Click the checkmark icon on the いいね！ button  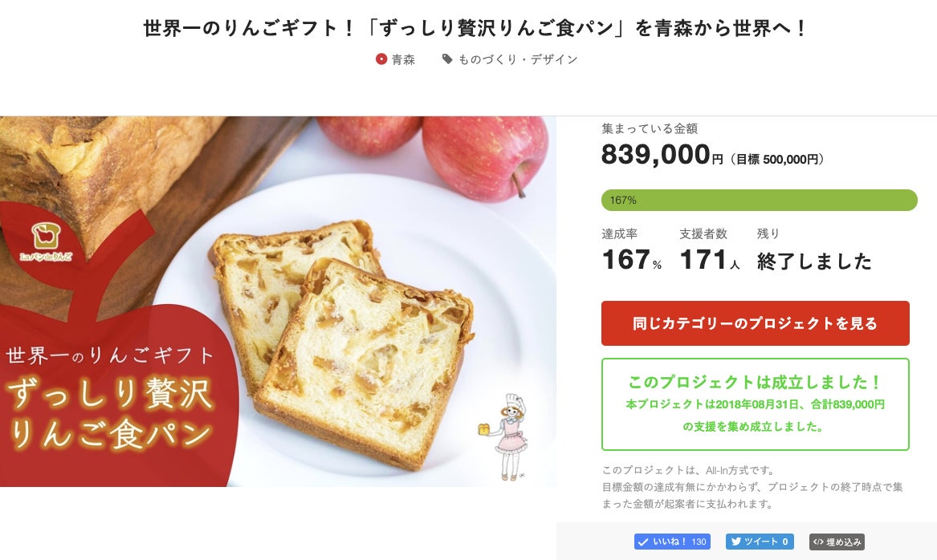[x=642, y=542]
